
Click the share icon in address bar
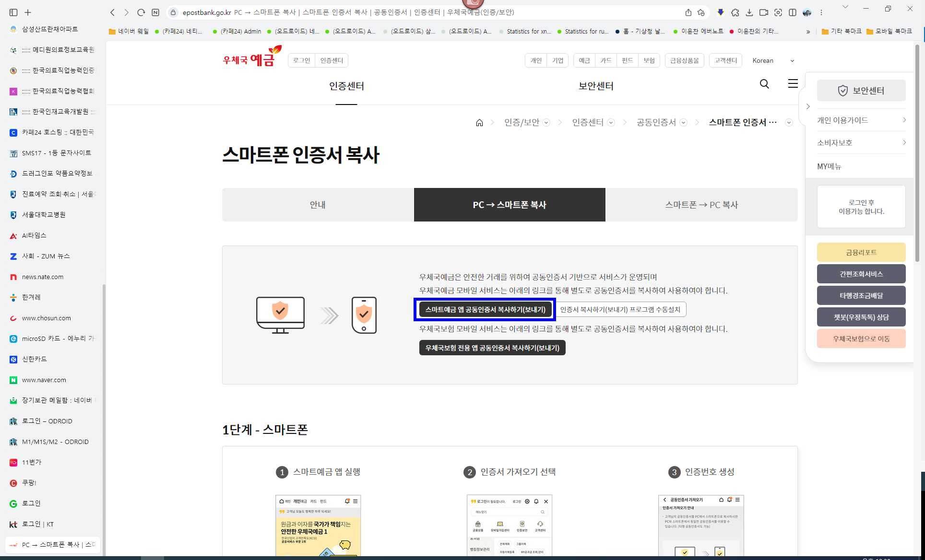point(688,12)
